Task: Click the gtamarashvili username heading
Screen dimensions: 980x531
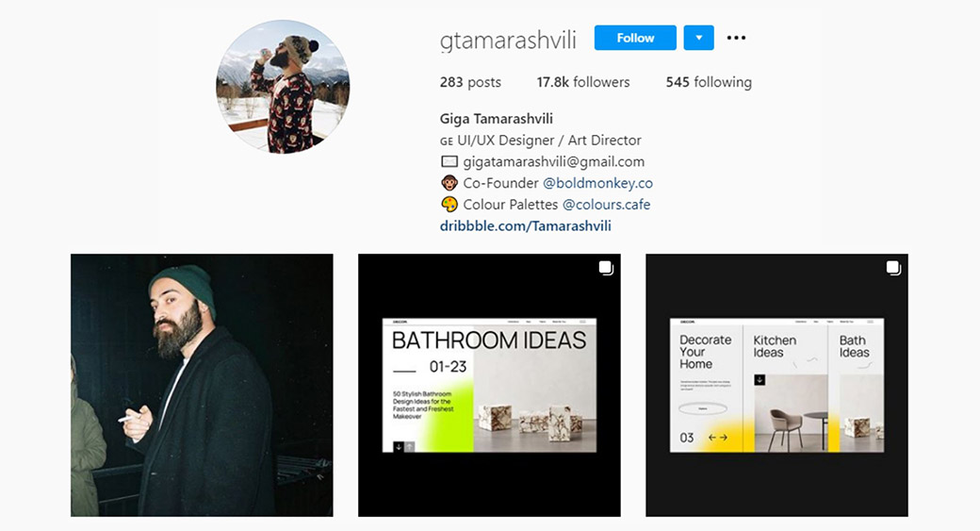Action: (x=508, y=40)
